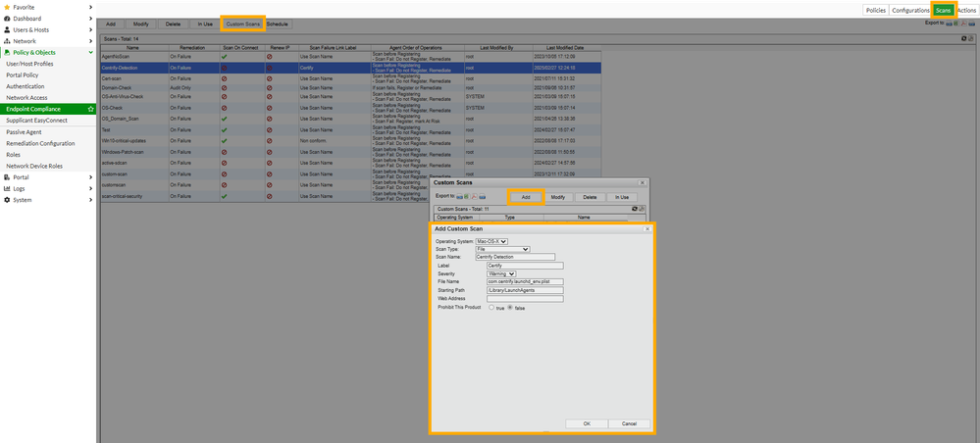Click Scan On Connect checkmark for OS_Domain_Scan
Image resolution: width=980 pixels, height=443 pixels.
(x=224, y=118)
